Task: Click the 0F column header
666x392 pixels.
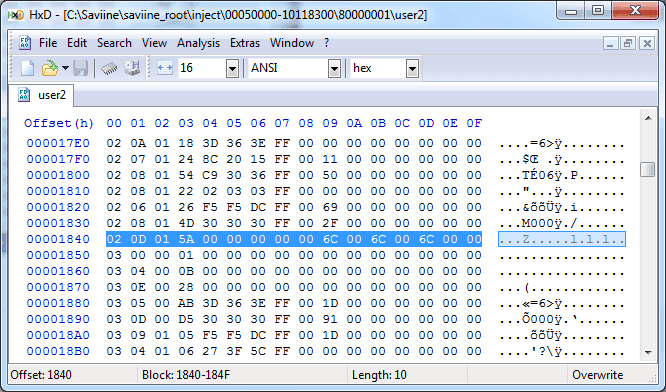Action: pyautogui.click(x=474, y=123)
